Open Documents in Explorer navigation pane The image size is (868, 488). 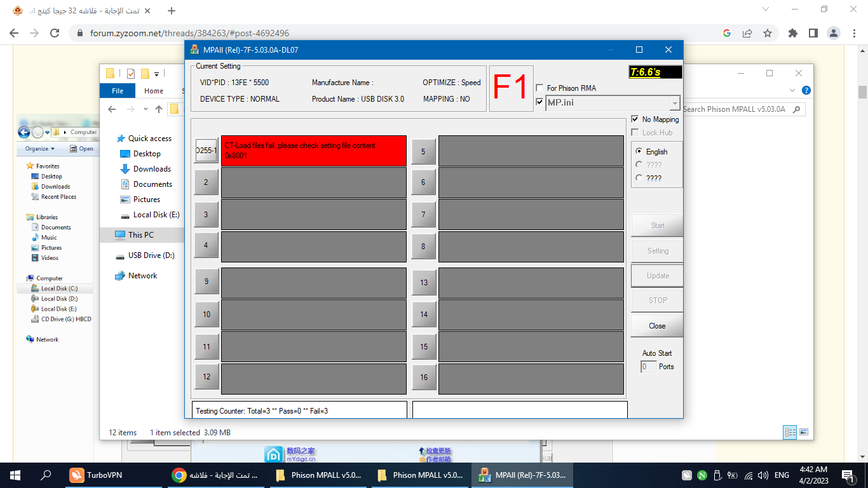(x=153, y=184)
